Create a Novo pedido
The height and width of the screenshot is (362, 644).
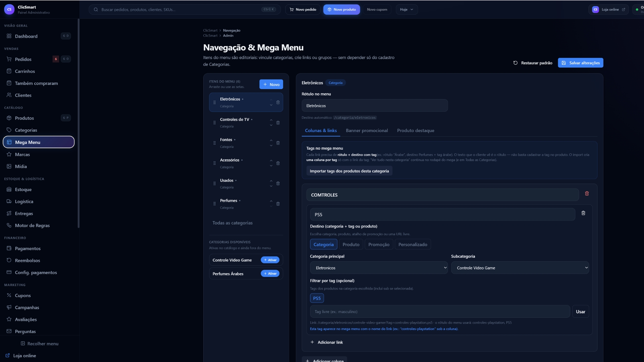[x=303, y=9]
